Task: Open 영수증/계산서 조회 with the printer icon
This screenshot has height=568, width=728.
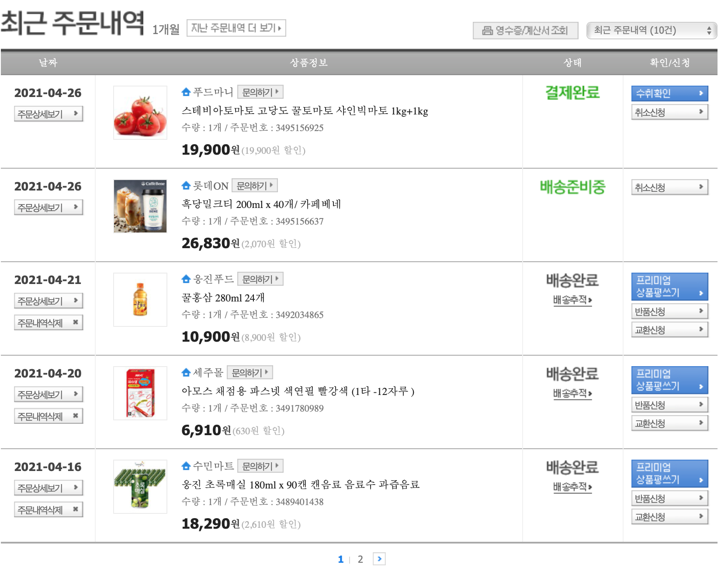Action: click(525, 31)
